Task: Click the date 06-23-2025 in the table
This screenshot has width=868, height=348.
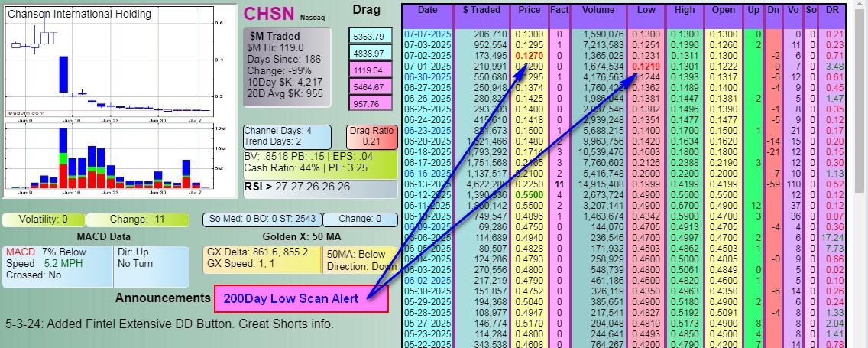Action: coord(427,130)
